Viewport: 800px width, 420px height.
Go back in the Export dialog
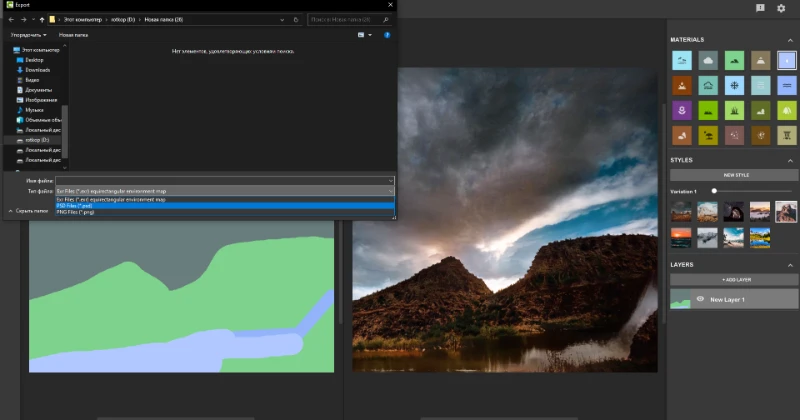[x=11, y=19]
